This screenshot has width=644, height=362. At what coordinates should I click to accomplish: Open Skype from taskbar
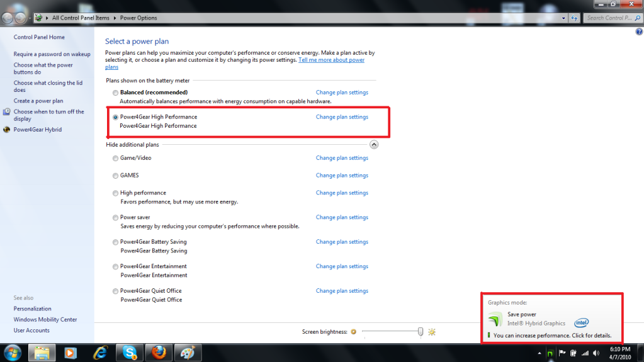point(130,353)
